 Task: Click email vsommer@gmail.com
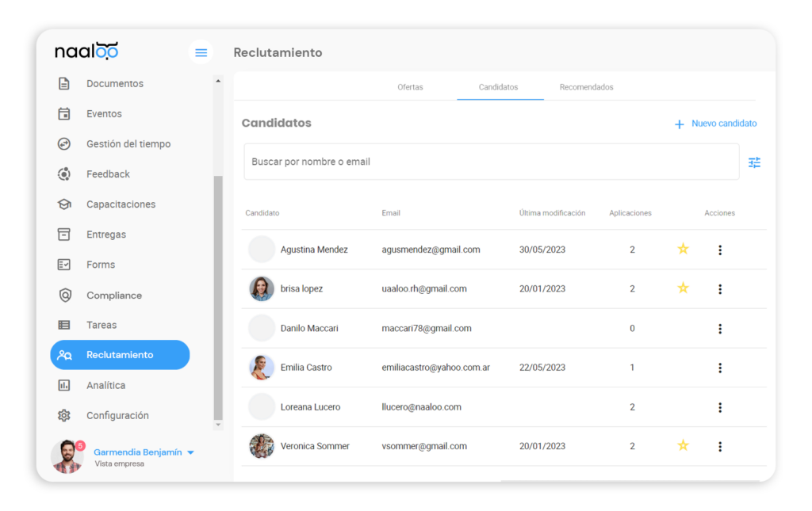(x=424, y=446)
